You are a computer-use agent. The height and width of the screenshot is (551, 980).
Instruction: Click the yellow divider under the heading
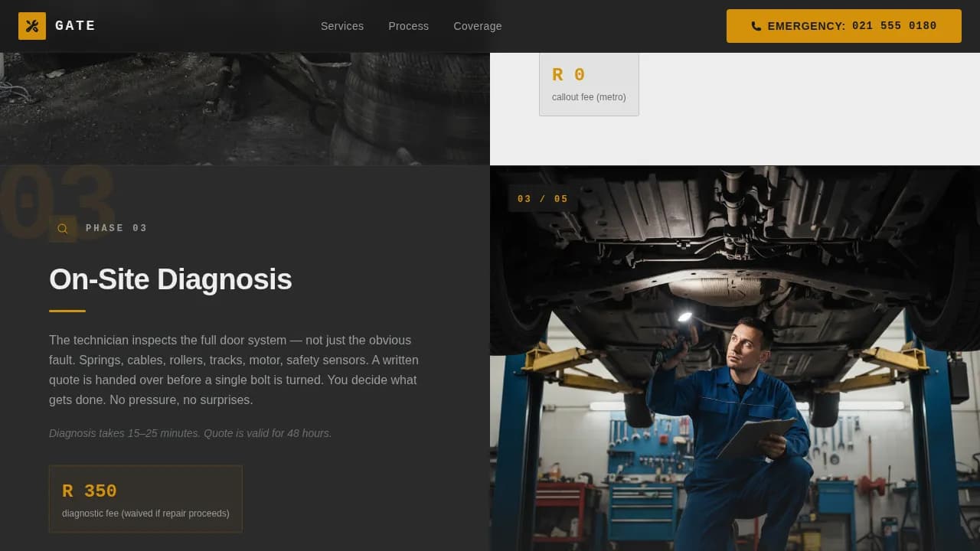pos(67,311)
